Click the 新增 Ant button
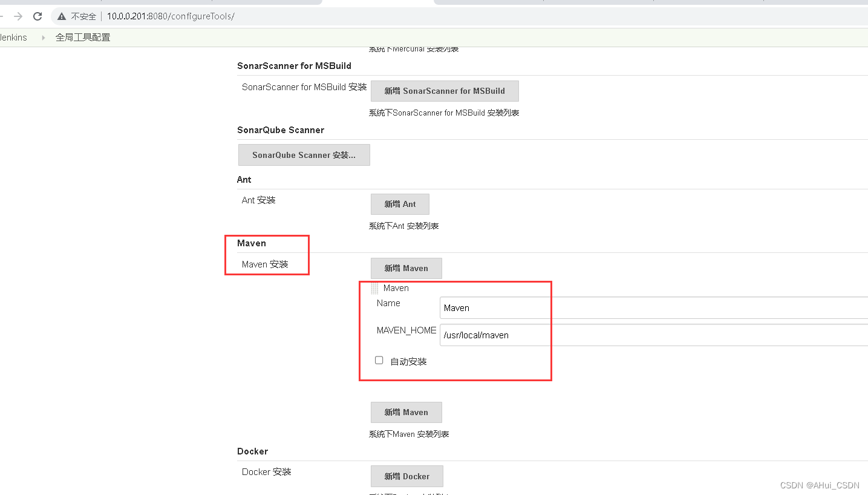The image size is (868, 495). click(400, 204)
